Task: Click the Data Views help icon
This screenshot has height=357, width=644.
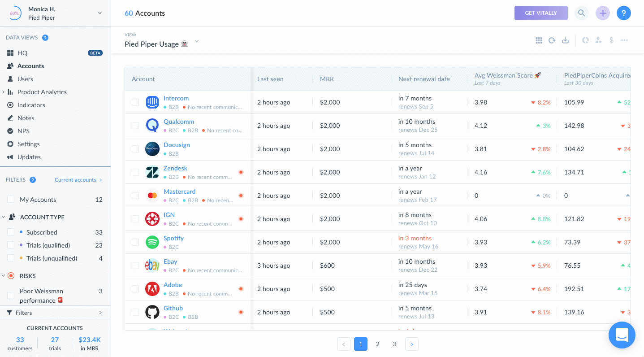Action: click(45, 38)
